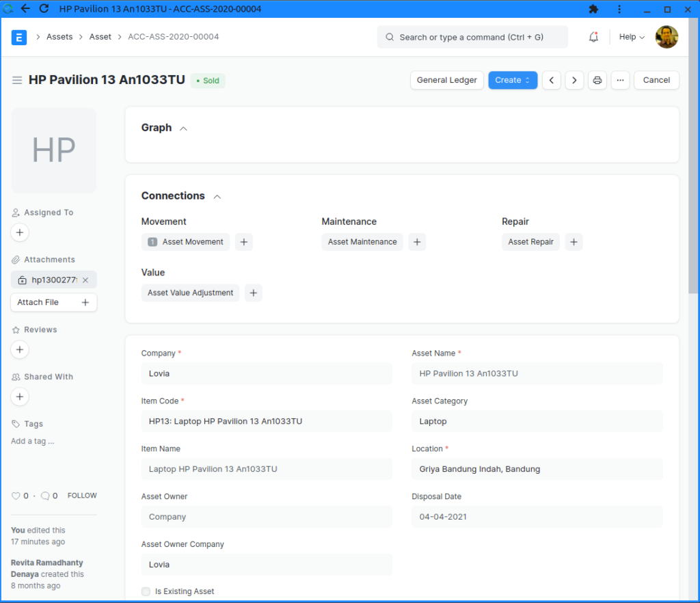Screen dimensions: 700x603
Task: Create a new Asset Movement with plus
Action: [x=244, y=242]
